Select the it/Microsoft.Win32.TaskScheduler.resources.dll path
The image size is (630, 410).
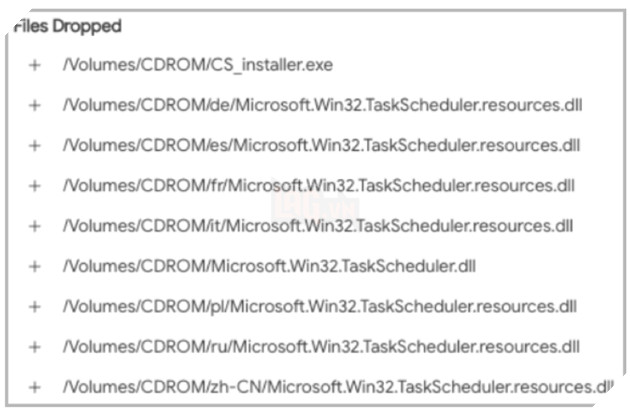[317, 226]
